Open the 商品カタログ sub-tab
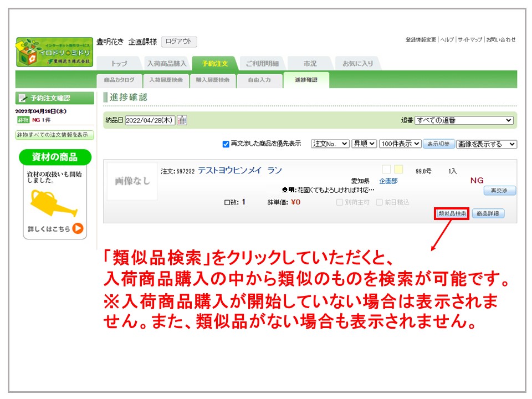Viewport: 532px width, 399px height. click(119, 80)
